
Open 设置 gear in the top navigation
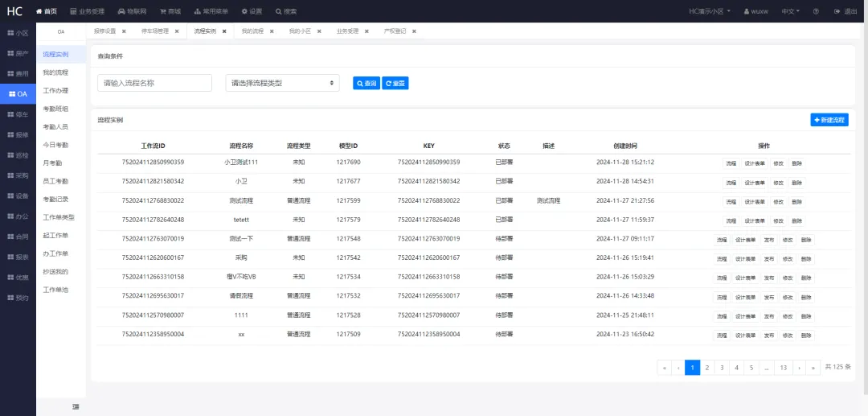244,11
